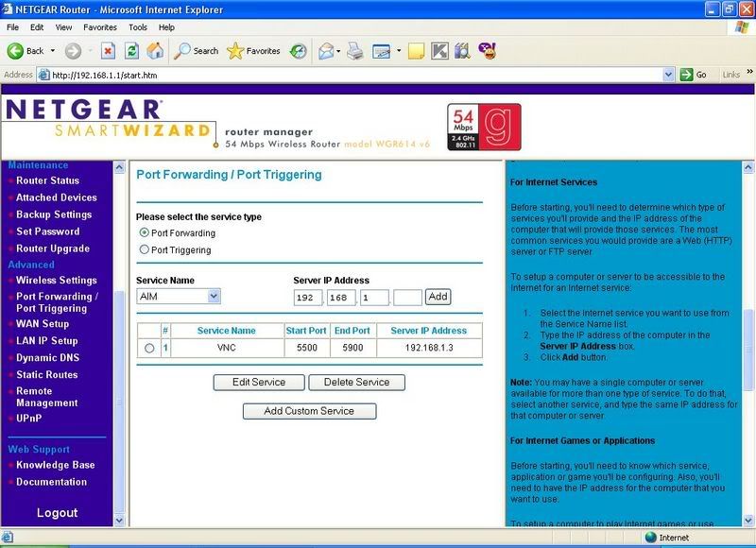The image size is (756, 548).
Task: Open the File menu
Action: click(12, 27)
